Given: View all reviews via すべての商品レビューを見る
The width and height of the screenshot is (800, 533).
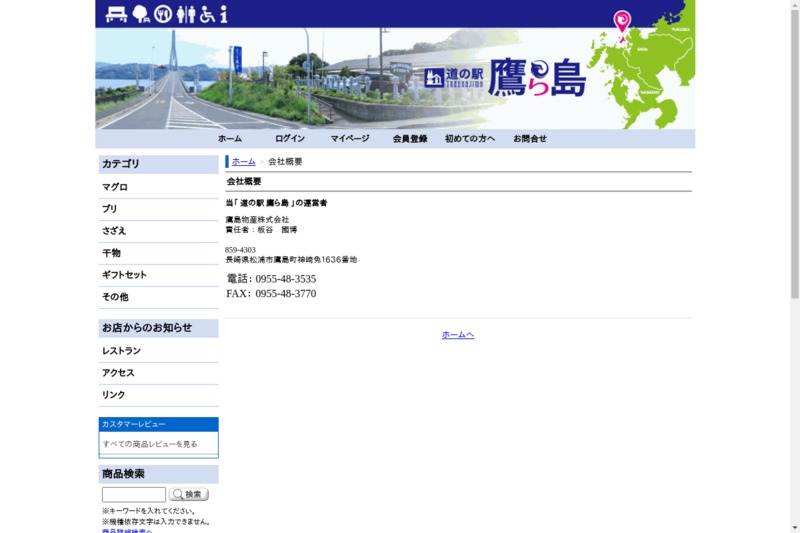Looking at the screenshot, I should tap(150, 444).
